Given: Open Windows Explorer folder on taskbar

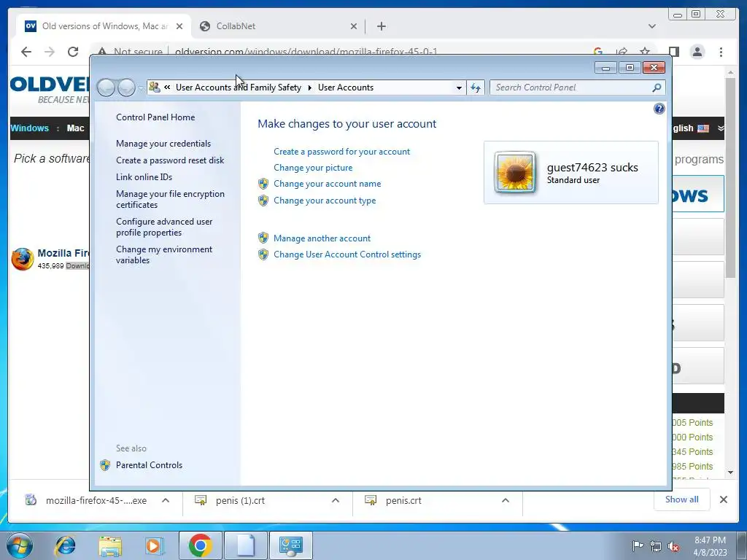Looking at the screenshot, I should tap(110, 545).
